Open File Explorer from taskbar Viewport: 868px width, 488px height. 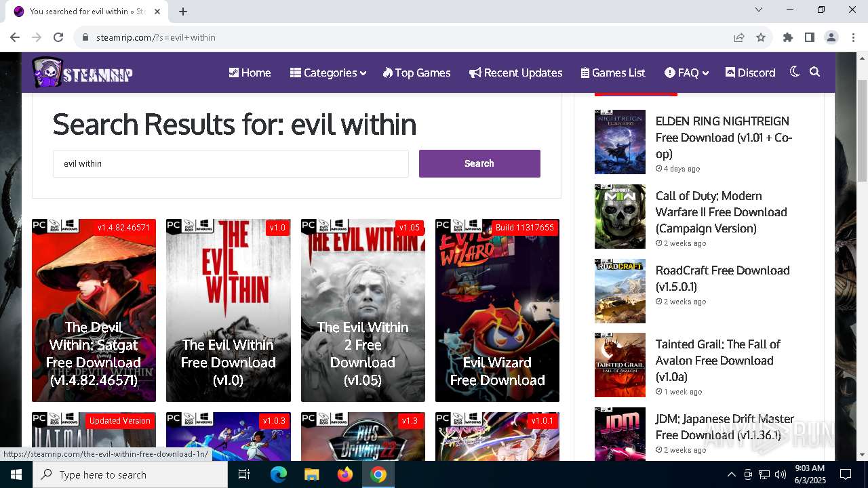[x=312, y=474]
